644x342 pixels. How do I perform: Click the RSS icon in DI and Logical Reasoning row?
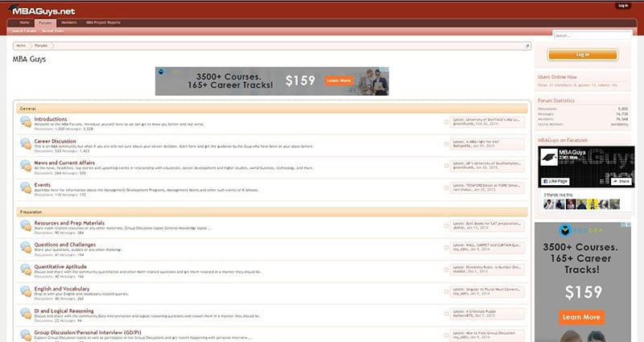click(446, 314)
